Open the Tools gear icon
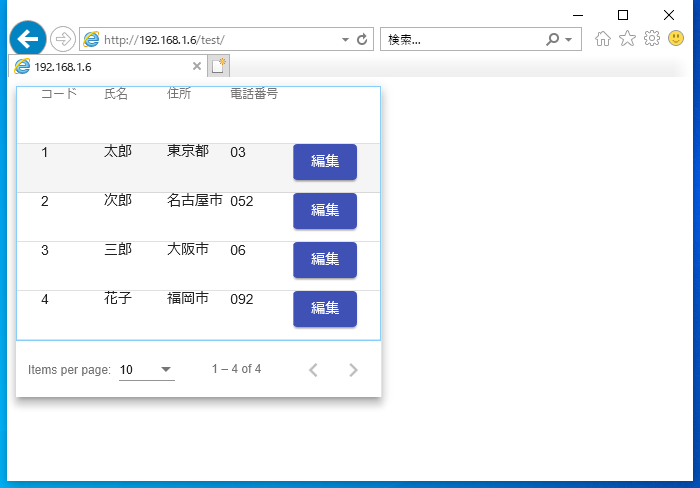Screen dimensions: 700x488 652,39
